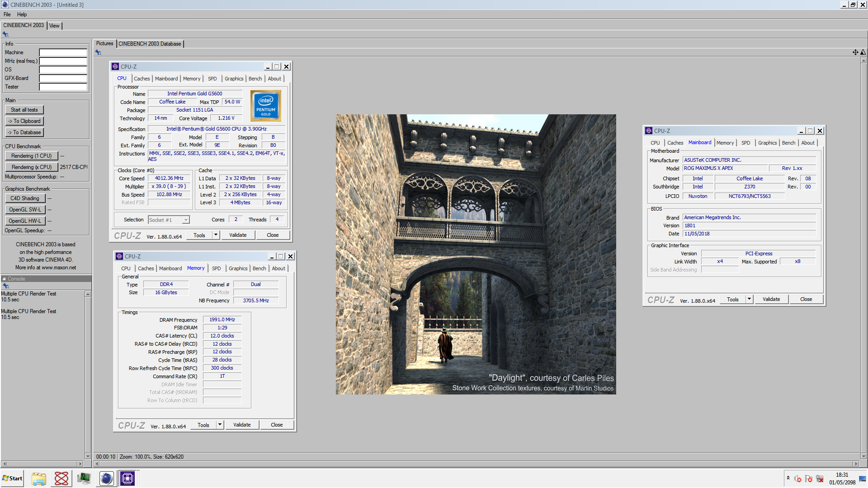The width and height of the screenshot is (868, 488).
Task: Open the File menu
Action: point(7,14)
